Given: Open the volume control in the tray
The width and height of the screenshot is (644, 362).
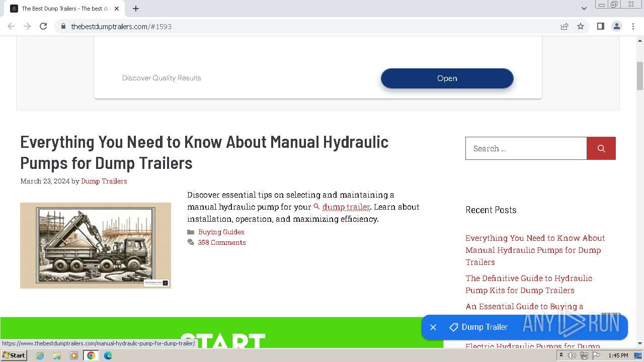Looking at the screenshot, I should [572, 355].
